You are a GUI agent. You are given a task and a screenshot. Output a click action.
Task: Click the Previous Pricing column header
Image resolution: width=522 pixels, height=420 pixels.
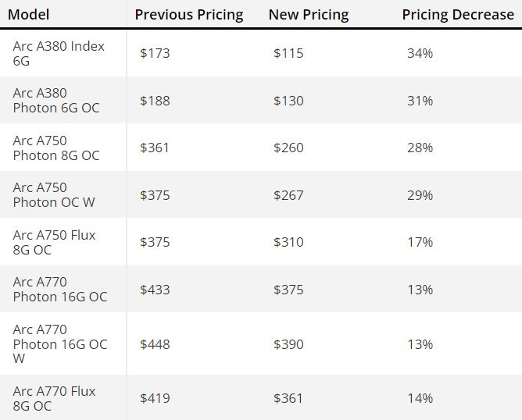(189, 15)
